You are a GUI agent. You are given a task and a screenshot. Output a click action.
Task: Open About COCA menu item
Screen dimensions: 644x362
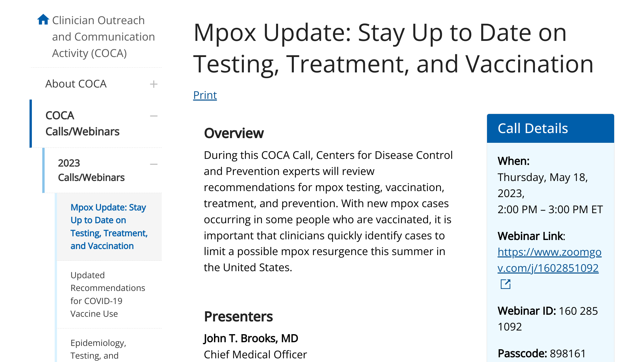tap(76, 84)
